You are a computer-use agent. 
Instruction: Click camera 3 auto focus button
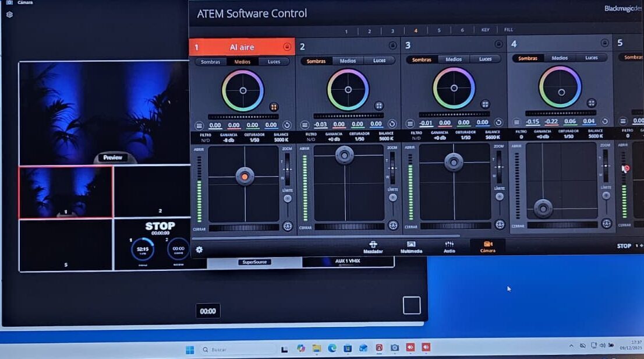point(500,224)
